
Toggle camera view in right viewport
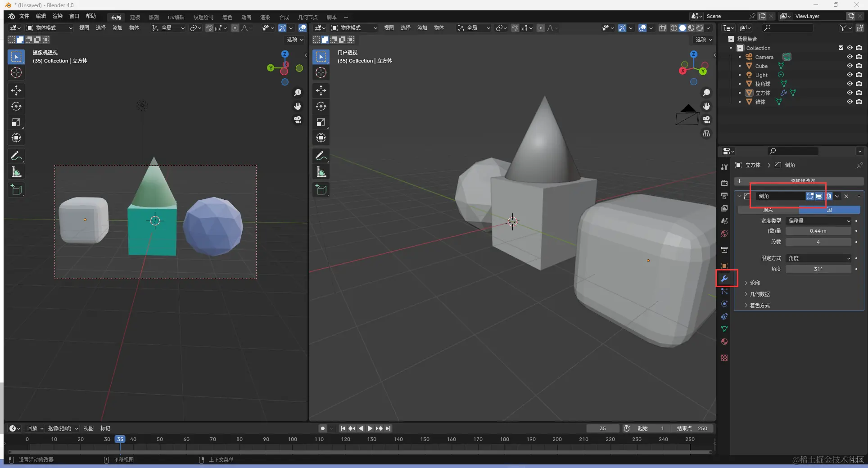pyautogui.click(x=706, y=120)
